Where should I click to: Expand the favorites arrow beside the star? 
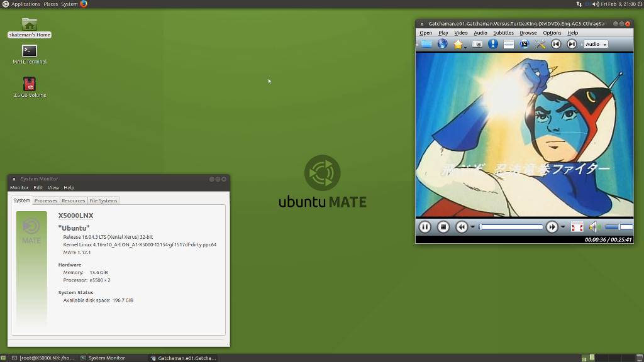[x=465, y=47]
